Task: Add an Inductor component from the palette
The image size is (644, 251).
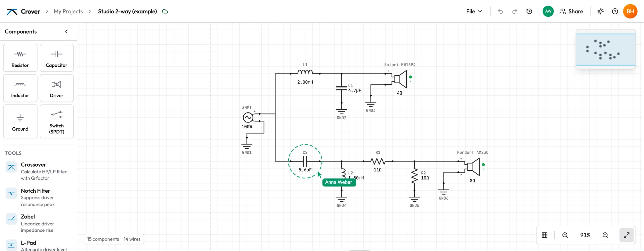Action: pos(20,88)
